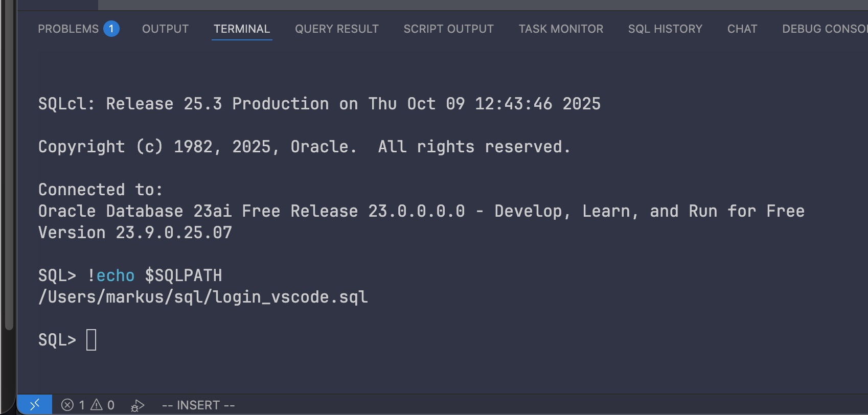Click the !echo $SQLPATH command line

click(x=154, y=275)
